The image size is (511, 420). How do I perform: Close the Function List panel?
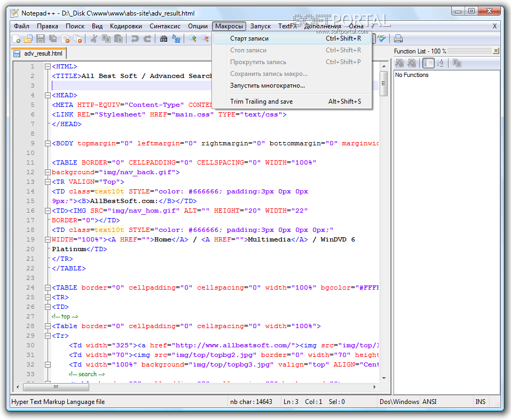tap(496, 51)
